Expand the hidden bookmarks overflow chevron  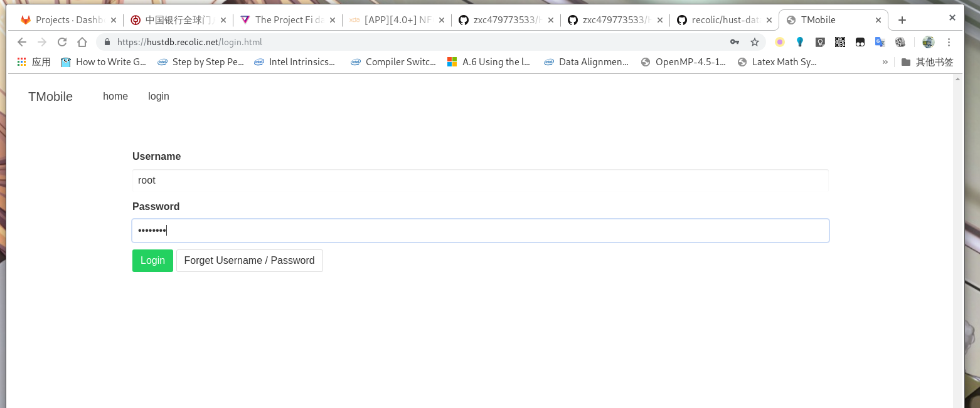click(x=886, y=62)
